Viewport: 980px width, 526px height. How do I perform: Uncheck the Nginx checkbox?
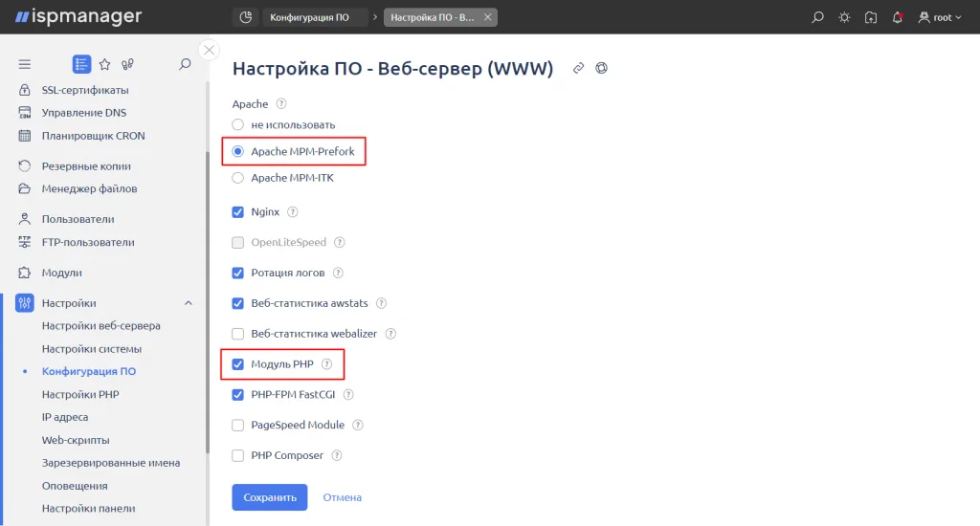coord(237,211)
